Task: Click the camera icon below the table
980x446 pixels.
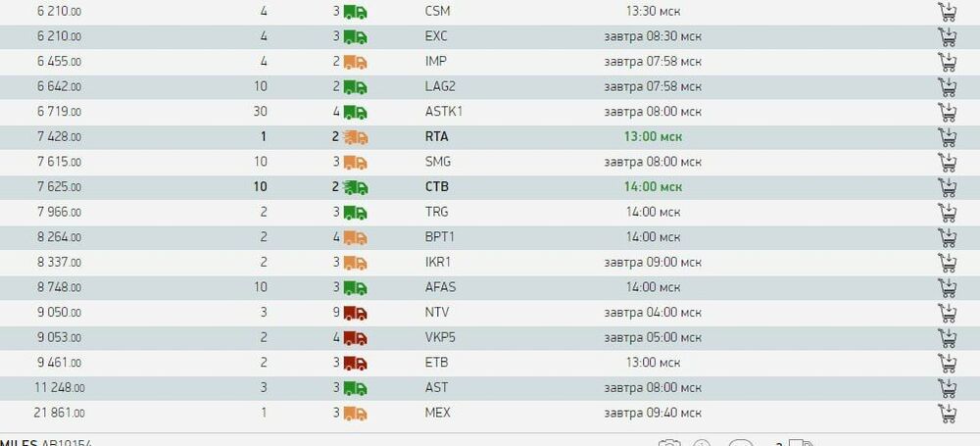Action: coord(669,443)
